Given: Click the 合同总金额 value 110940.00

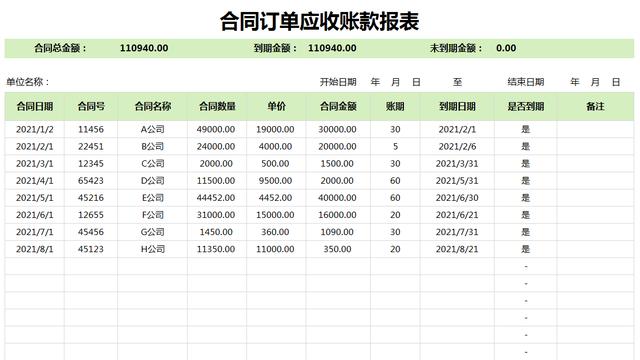Looking at the screenshot, I should tap(144, 48).
